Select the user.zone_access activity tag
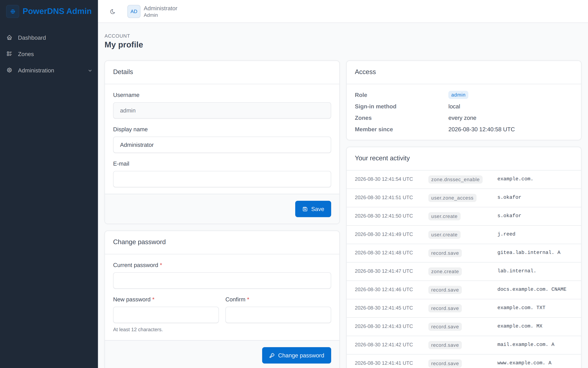The image size is (588, 368). (x=452, y=198)
